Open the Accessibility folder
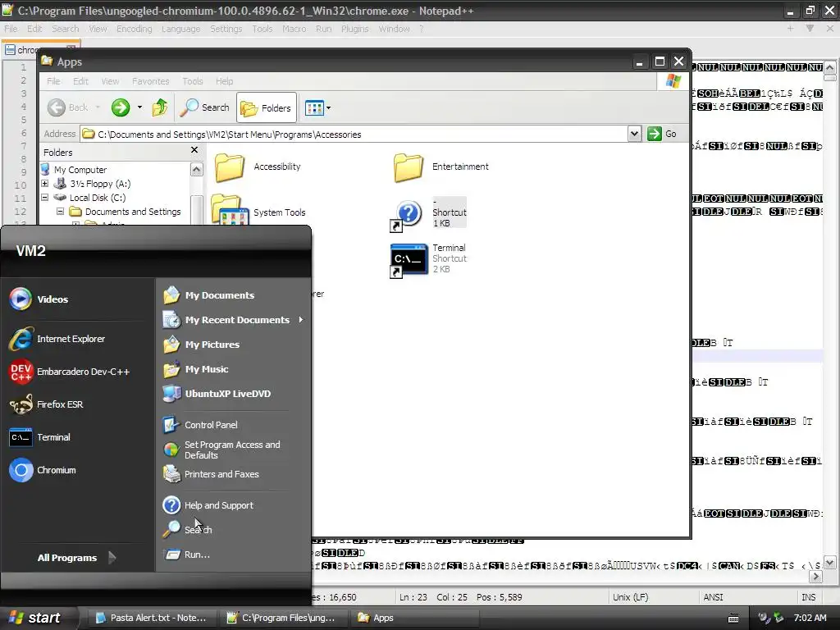The height and width of the screenshot is (630, 840). [258, 167]
